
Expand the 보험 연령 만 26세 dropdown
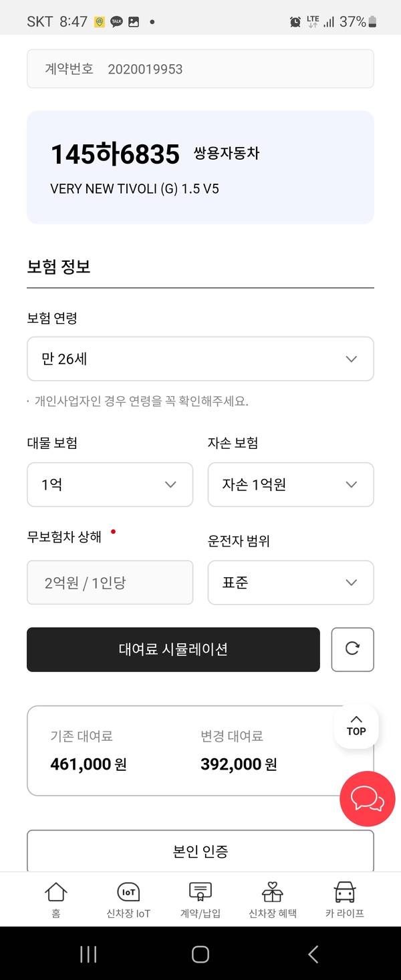200,359
